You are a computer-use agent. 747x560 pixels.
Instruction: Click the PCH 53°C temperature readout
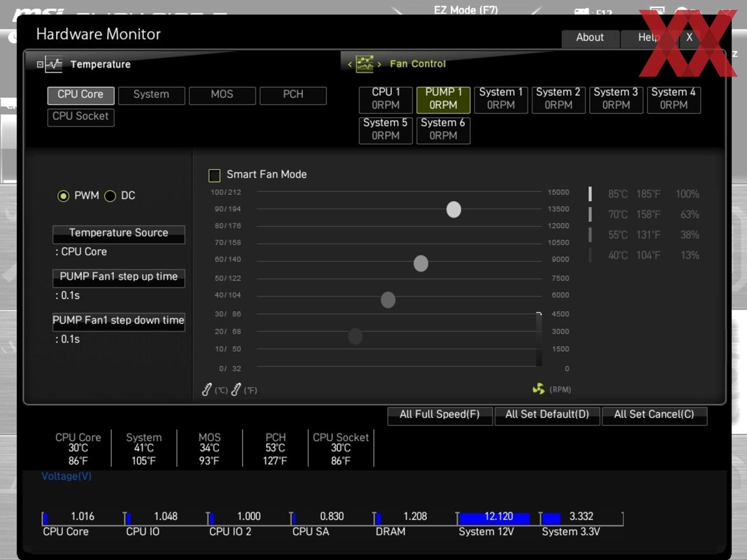(275, 449)
